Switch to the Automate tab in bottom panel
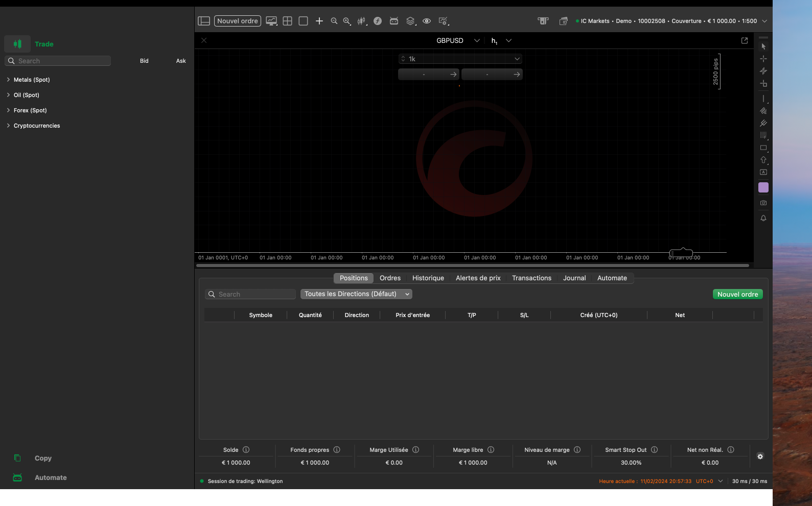Image resolution: width=812 pixels, height=506 pixels. point(612,278)
